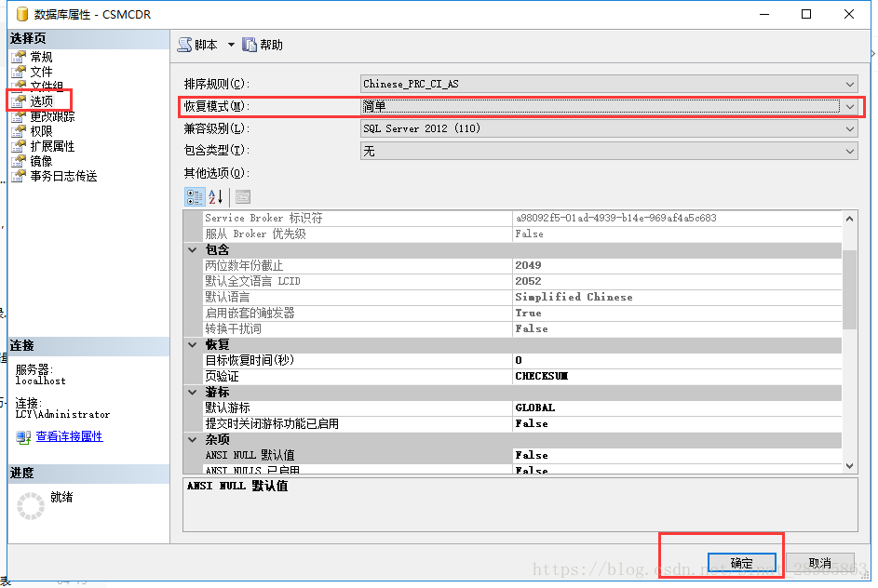Collapse the 杂项 category

click(193, 440)
